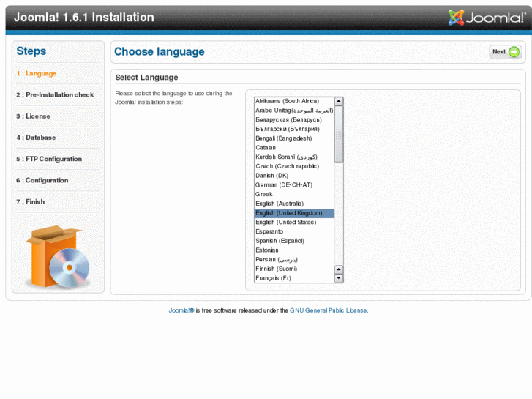Choose English (Australia) in language list

pos(294,204)
